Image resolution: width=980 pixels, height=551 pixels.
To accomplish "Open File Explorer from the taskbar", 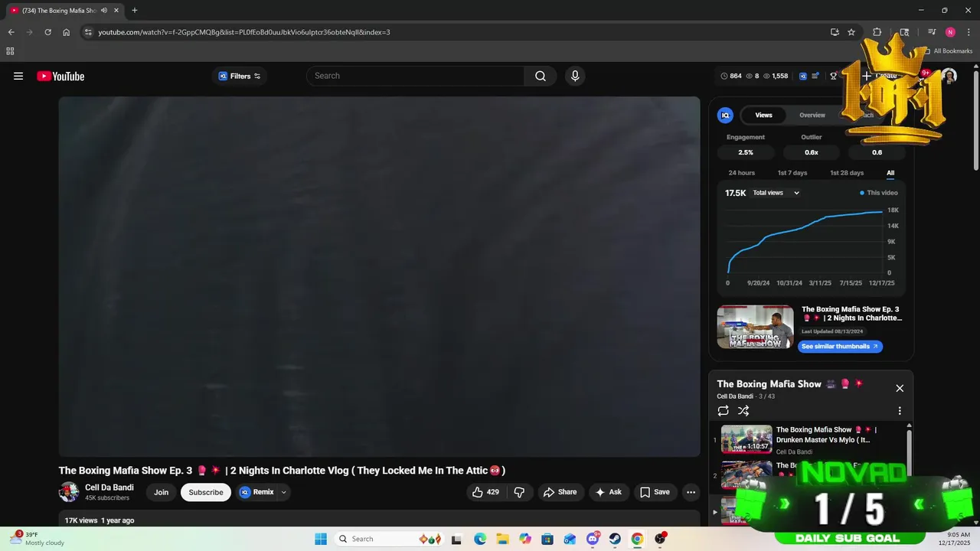I will (x=502, y=539).
